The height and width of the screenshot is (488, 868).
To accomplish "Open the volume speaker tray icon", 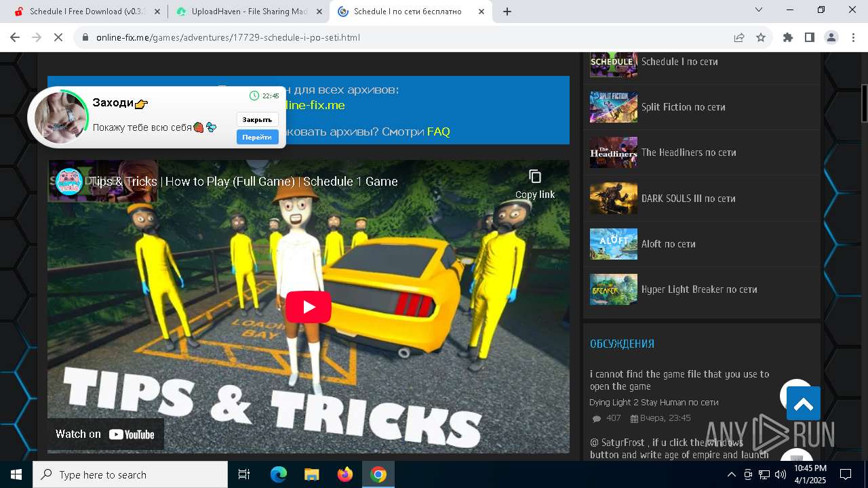I will (x=781, y=474).
